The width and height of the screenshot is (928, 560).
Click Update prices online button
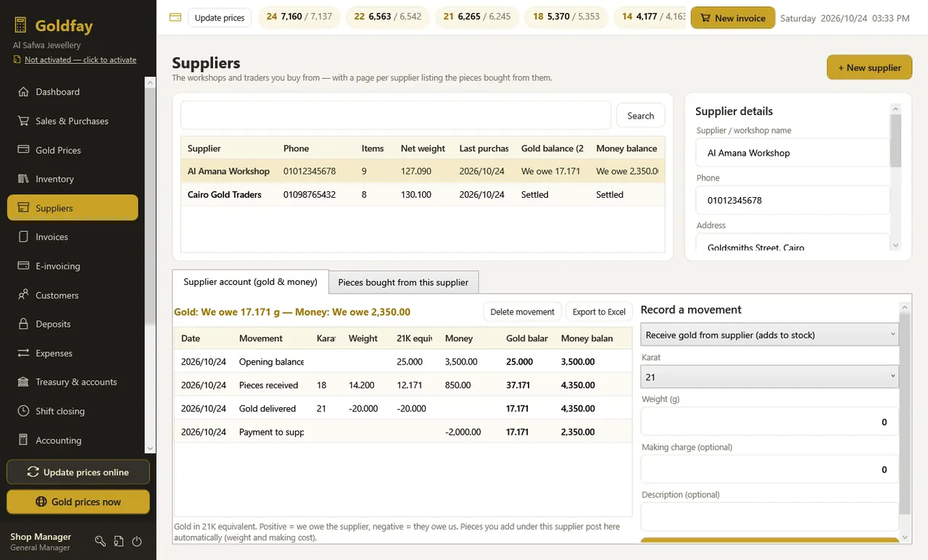(x=78, y=472)
